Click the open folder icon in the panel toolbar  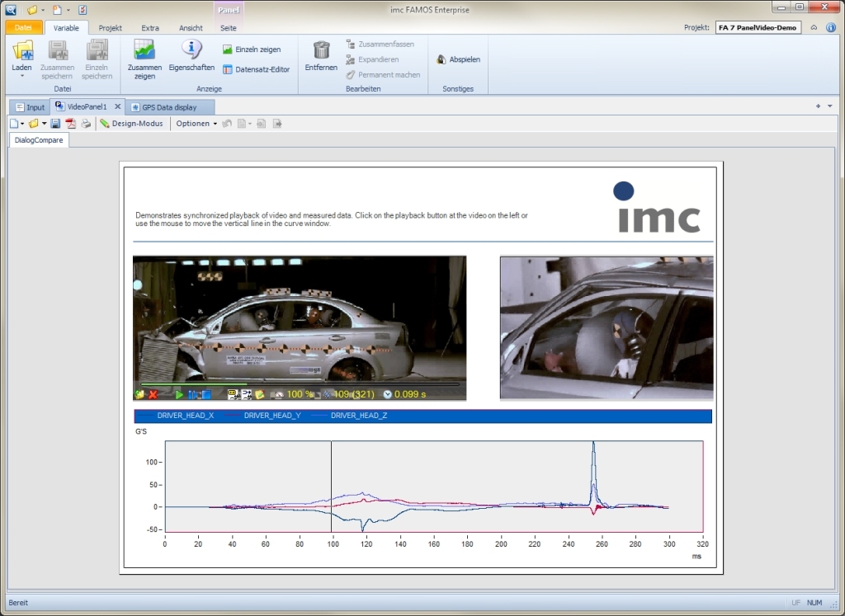[x=33, y=124]
